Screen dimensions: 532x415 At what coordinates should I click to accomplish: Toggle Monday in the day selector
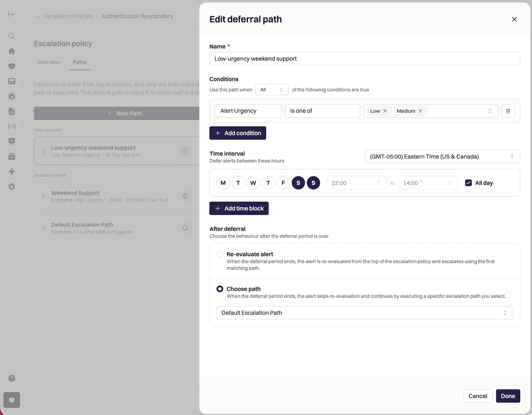point(223,183)
